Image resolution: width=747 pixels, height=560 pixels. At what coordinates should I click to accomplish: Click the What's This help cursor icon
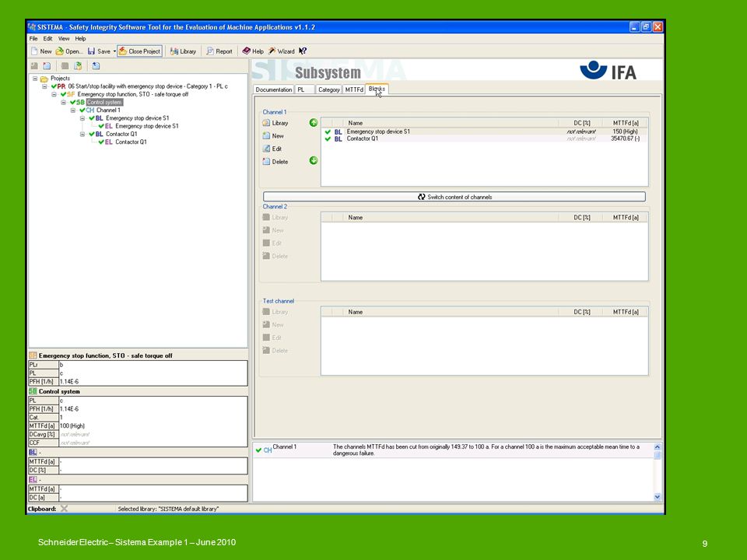point(303,51)
